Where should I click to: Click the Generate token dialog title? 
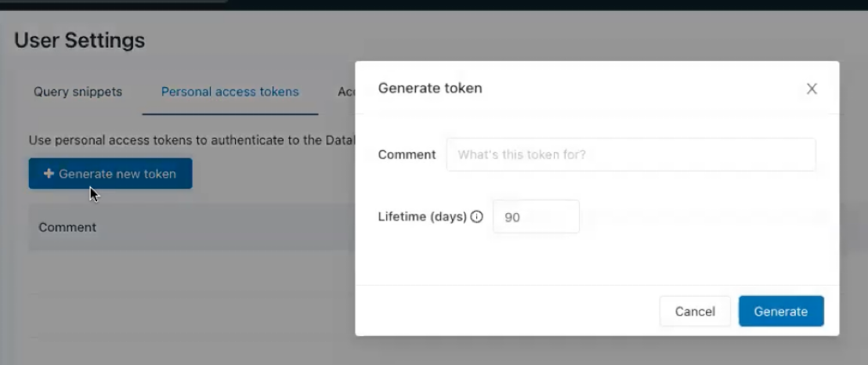pos(430,88)
